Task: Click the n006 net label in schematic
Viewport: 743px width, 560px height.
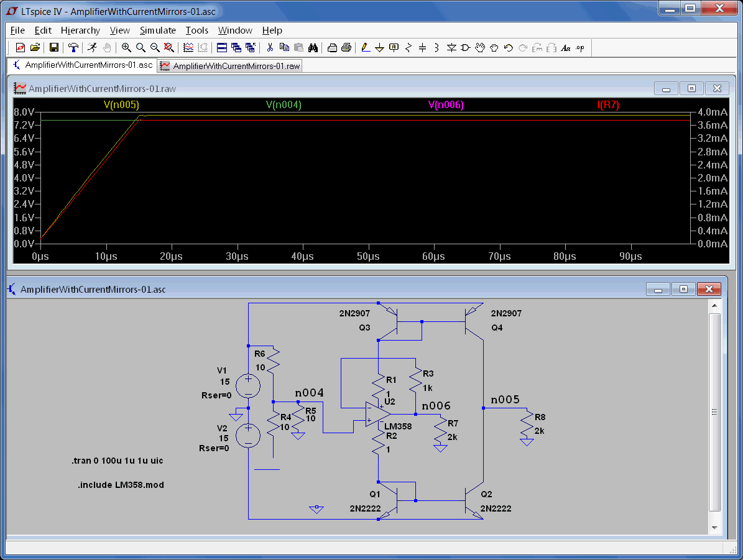Action: (x=436, y=406)
